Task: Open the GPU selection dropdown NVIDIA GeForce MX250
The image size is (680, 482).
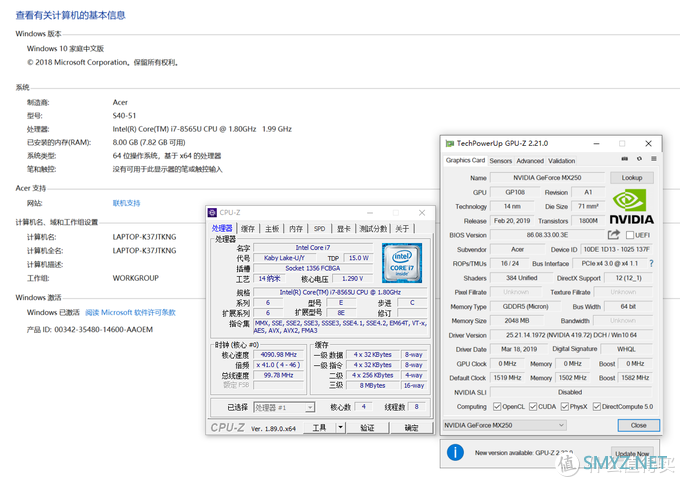Action: click(504, 425)
